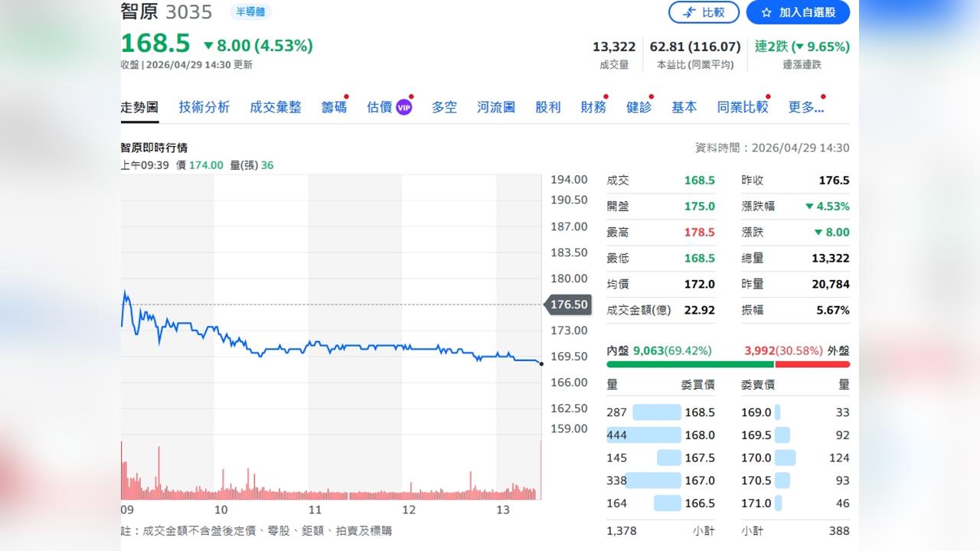View the 河流圖 chart tab

[x=495, y=107]
